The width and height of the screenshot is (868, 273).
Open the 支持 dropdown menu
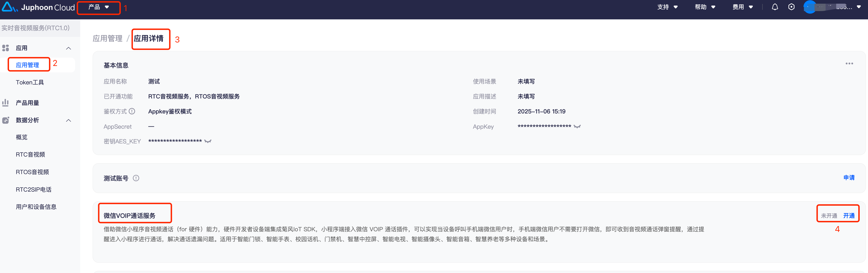point(667,7)
